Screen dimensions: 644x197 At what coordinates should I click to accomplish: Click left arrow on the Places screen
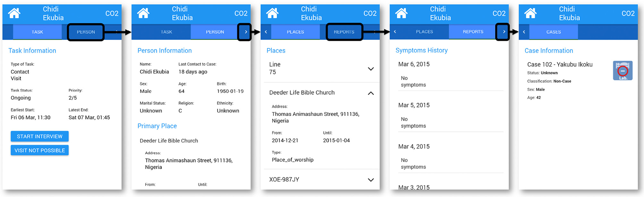pos(266,32)
